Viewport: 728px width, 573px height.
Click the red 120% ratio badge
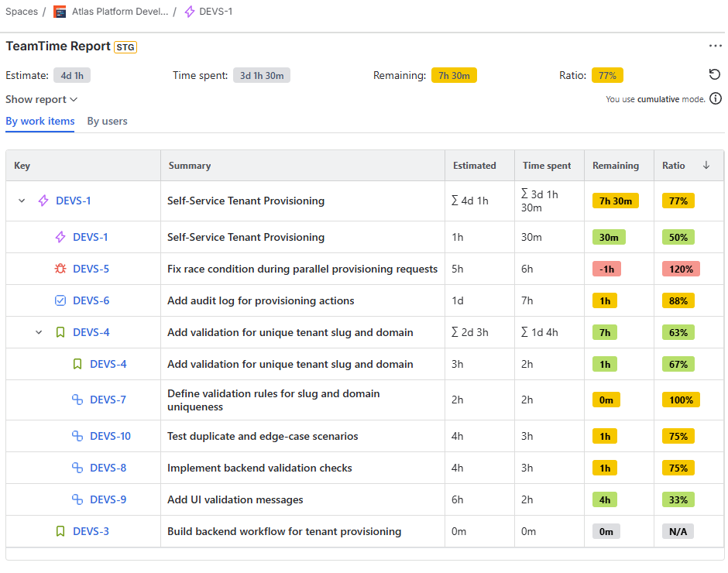tap(681, 269)
